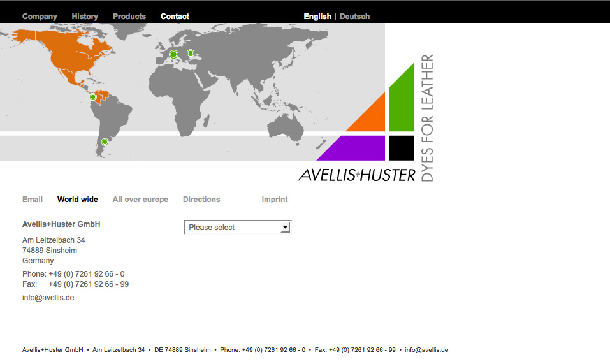The width and height of the screenshot is (610, 364).
Task: Open the Please select dropdown
Action: point(238,227)
